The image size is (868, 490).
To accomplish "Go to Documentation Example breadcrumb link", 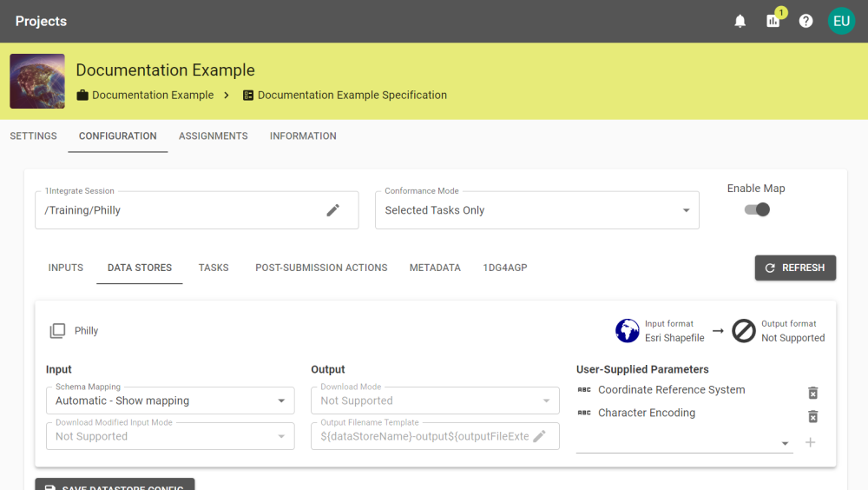I will (x=153, y=95).
